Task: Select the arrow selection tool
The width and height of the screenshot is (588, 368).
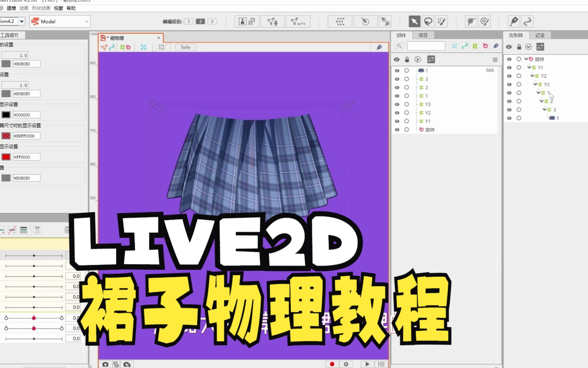Action: 414,21
